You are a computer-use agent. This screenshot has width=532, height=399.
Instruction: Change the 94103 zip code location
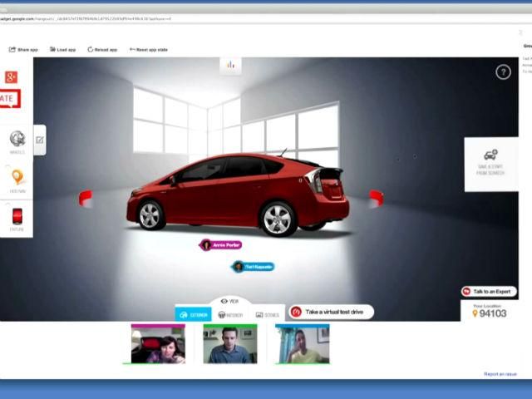(x=490, y=313)
